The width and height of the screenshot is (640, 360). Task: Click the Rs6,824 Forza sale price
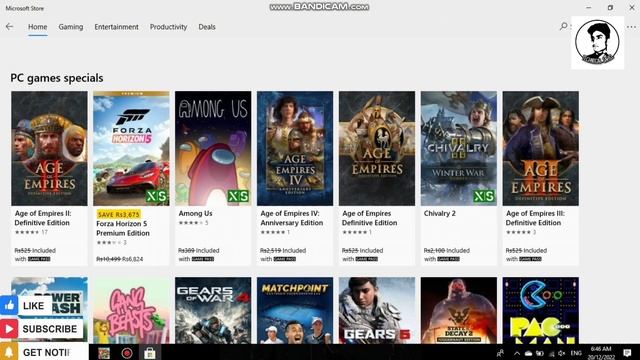[x=132, y=259]
